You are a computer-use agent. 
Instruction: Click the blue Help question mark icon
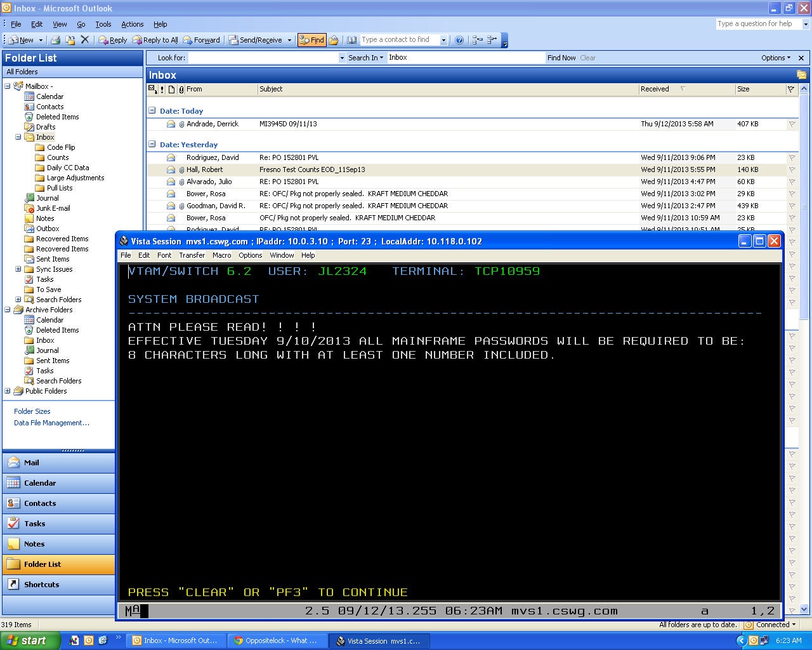coord(459,40)
